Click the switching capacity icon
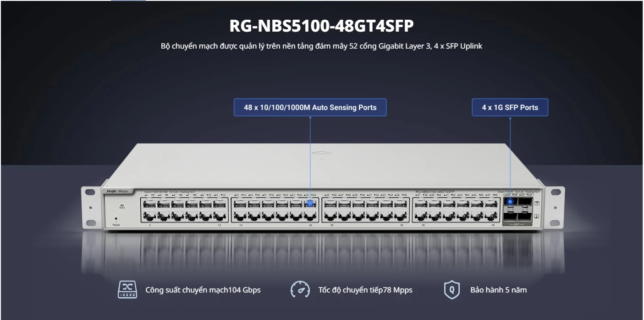The image size is (644, 320). pos(127,290)
